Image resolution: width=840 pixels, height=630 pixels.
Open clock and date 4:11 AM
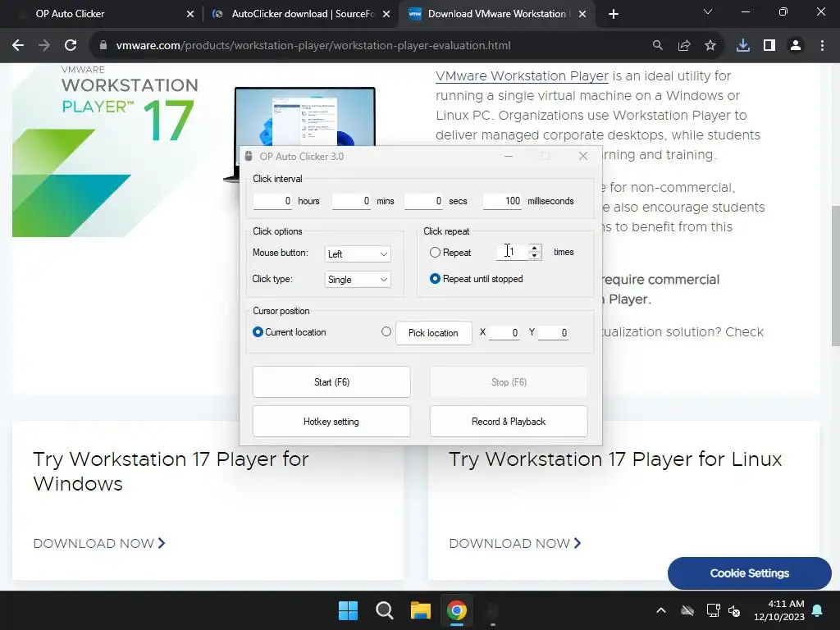(779, 610)
